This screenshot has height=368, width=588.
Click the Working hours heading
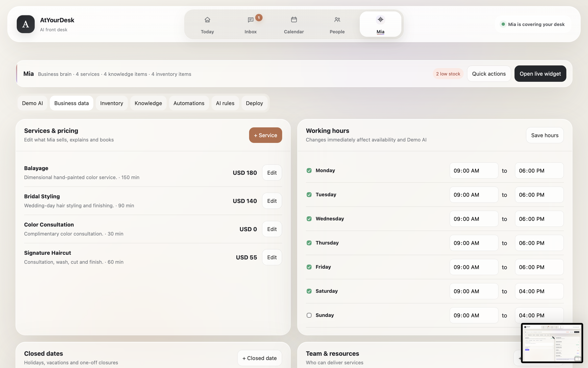pyautogui.click(x=327, y=130)
